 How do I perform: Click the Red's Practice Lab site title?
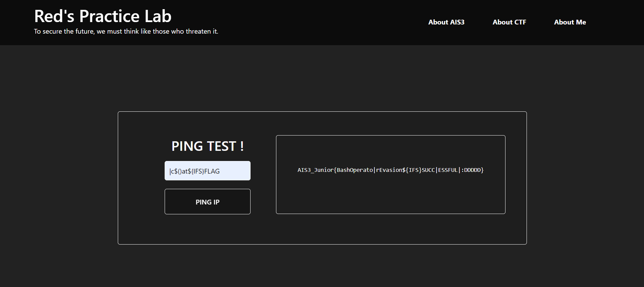point(103,16)
